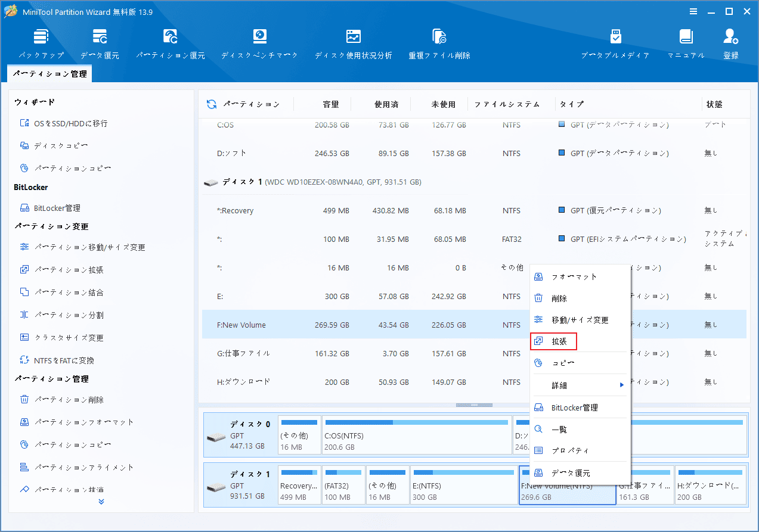
Task: Expand sidebar with double-chevron at bottom
Action: click(101, 501)
